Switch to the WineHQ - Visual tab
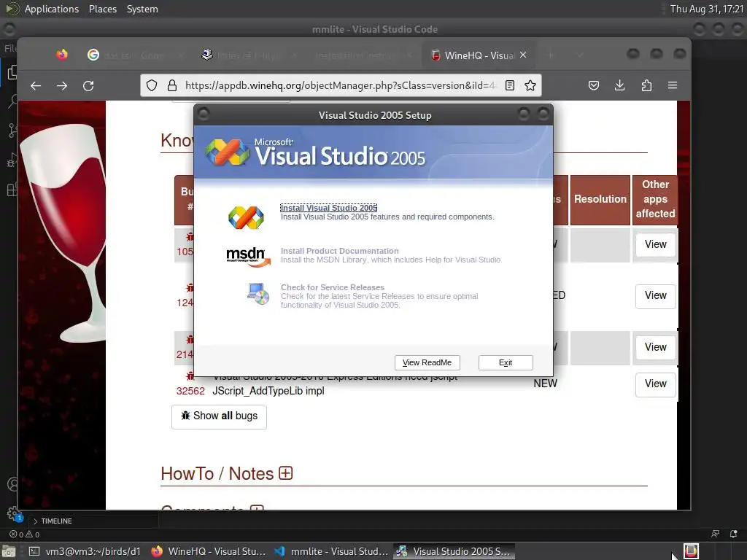 tap(478, 55)
